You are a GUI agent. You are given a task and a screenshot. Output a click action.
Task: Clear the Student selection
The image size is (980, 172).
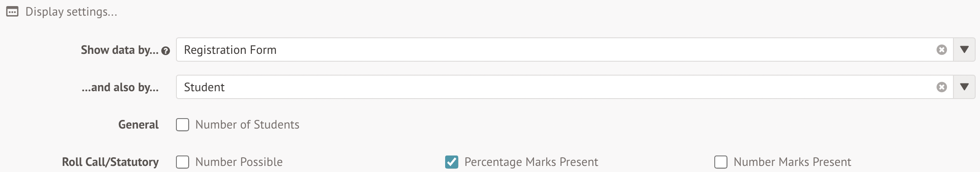click(x=942, y=87)
